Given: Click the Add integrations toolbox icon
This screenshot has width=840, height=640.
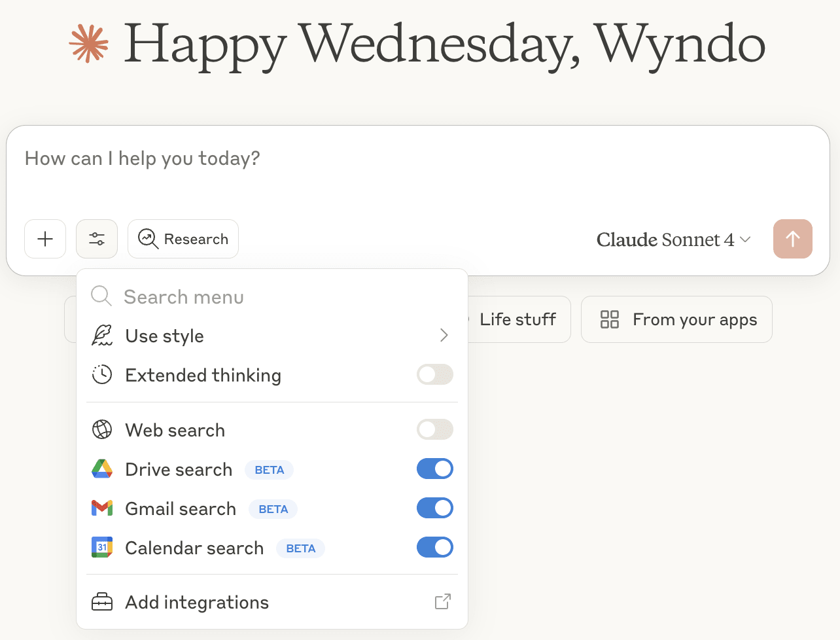Looking at the screenshot, I should pos(102,602).
